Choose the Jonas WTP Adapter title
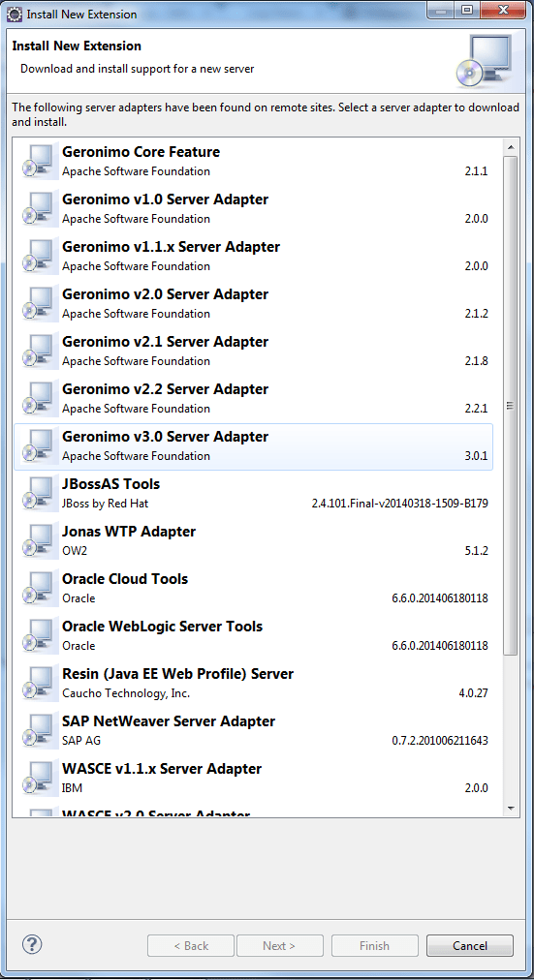This screenshot has height=980, width=534. 129,532
